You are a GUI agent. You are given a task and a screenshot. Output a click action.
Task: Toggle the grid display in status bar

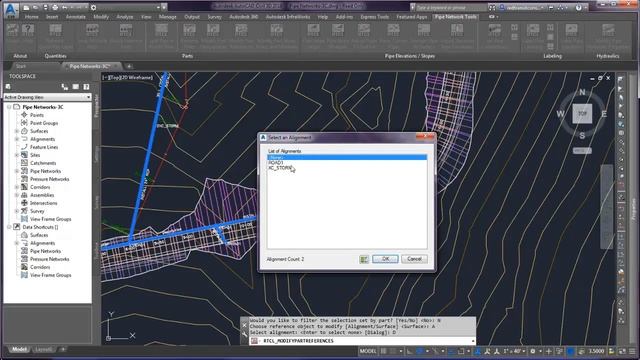pyautogui.click(x=384, y=351)
